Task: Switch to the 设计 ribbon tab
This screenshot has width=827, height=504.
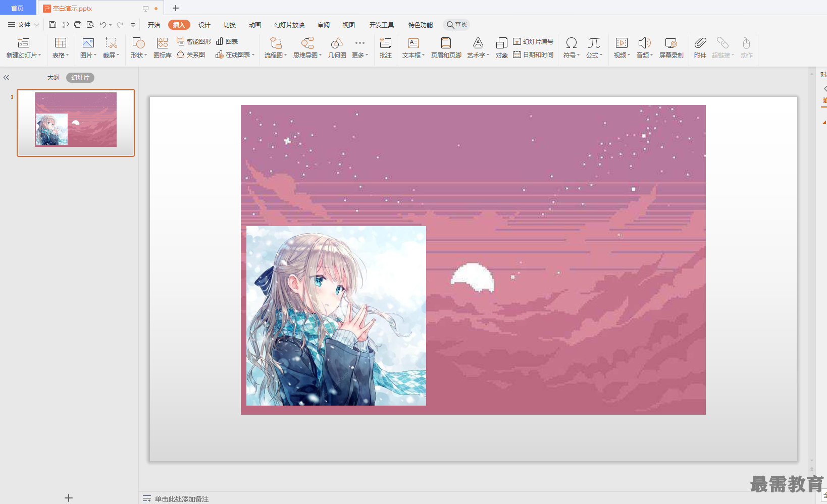Action: [204, 25]
